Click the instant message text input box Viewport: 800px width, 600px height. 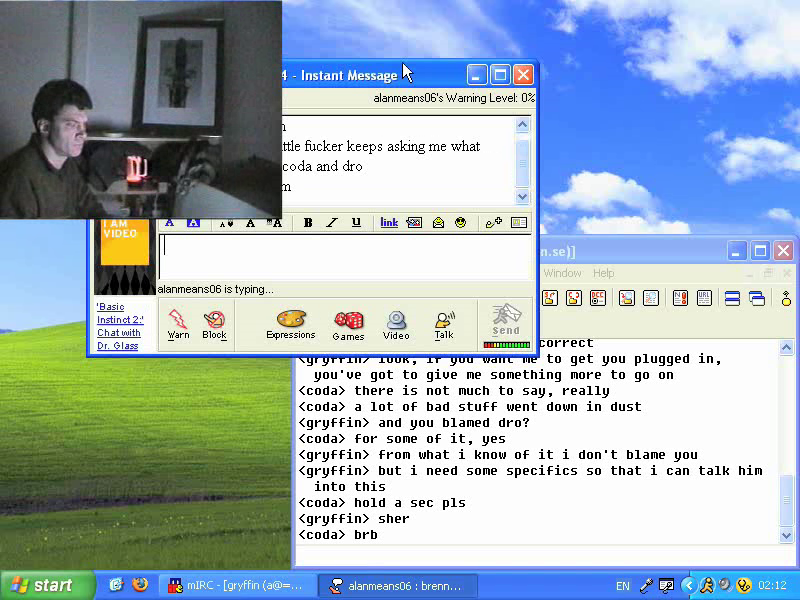tap(345, 257)
